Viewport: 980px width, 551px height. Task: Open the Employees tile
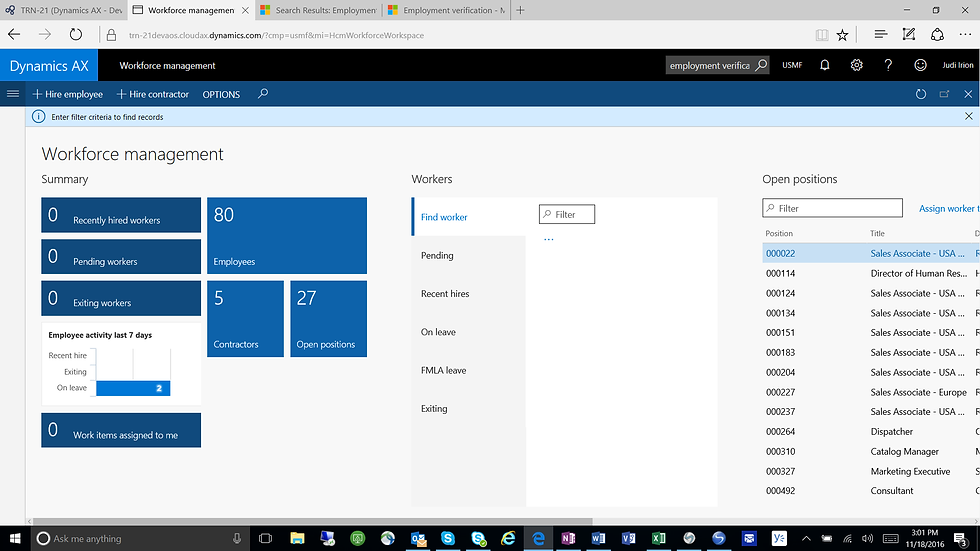pos(287,236)
